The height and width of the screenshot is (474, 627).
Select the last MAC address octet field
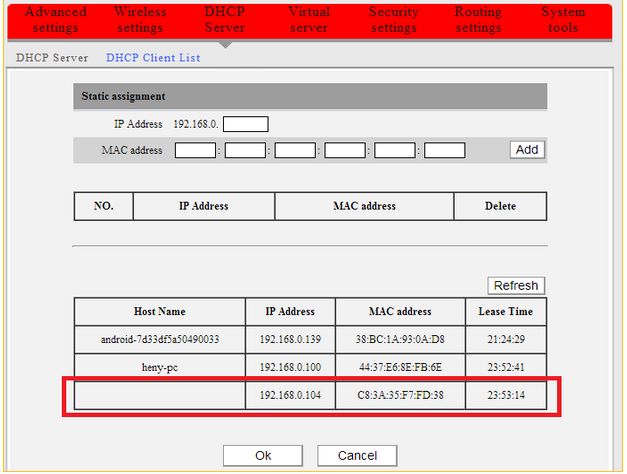pyautogui.click(x=445, y=150)
